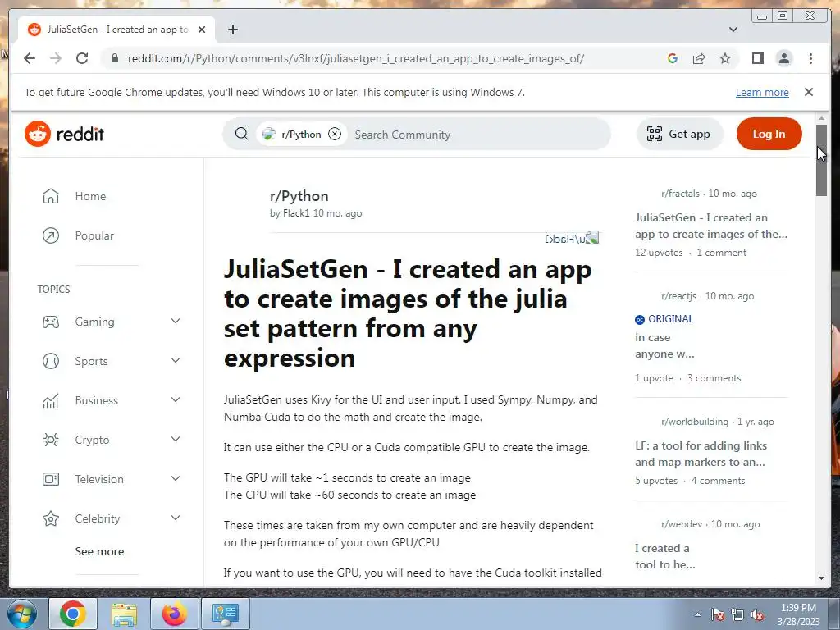Image resolution: width=840 pixels, height=630 pixels.
Task: Bookmark page with star icon
Action: [x=725, y=58]
